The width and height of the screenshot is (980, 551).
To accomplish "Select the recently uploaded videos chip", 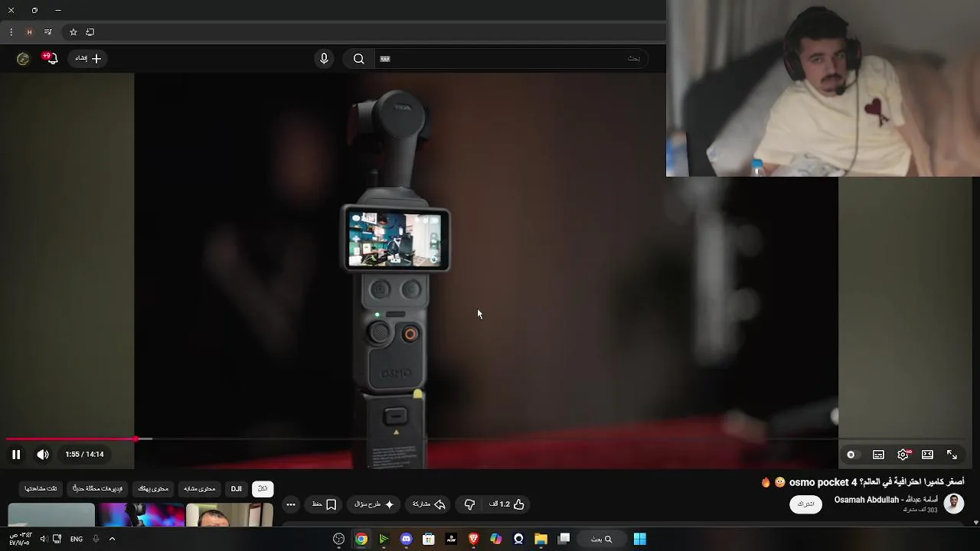I will (x=97, y=488).
